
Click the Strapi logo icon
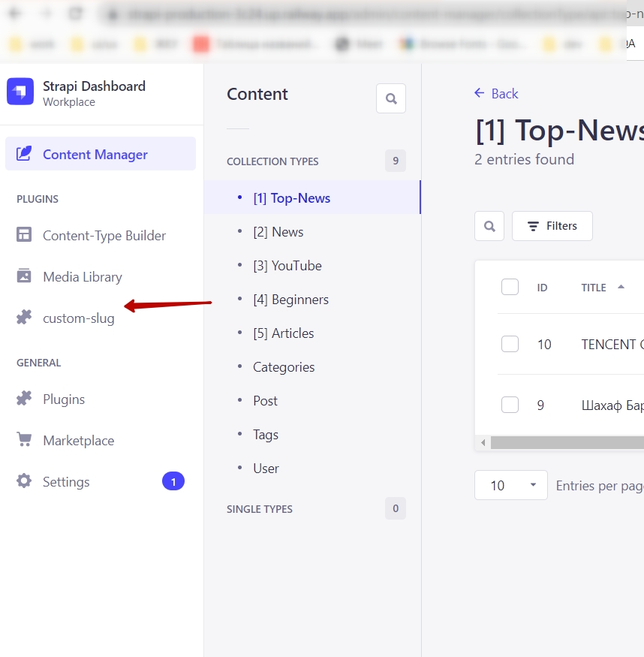pos(20,92)
